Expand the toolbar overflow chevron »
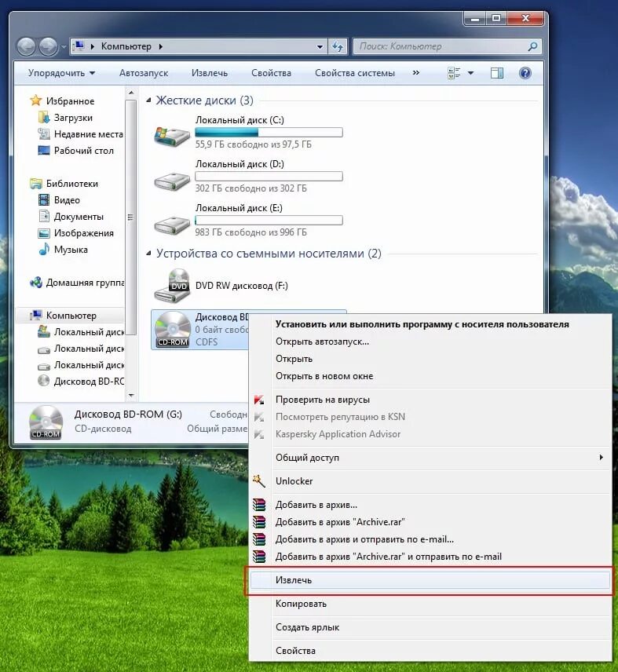 tap(415, 73)
